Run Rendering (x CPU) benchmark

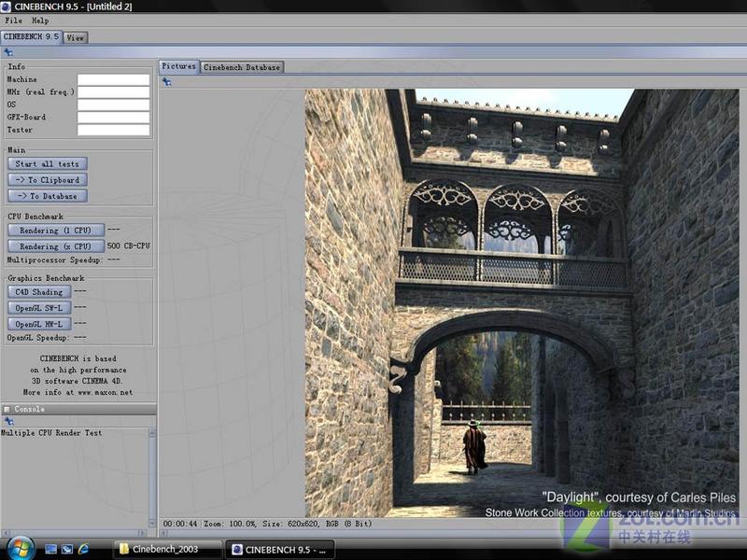[56, 246]
